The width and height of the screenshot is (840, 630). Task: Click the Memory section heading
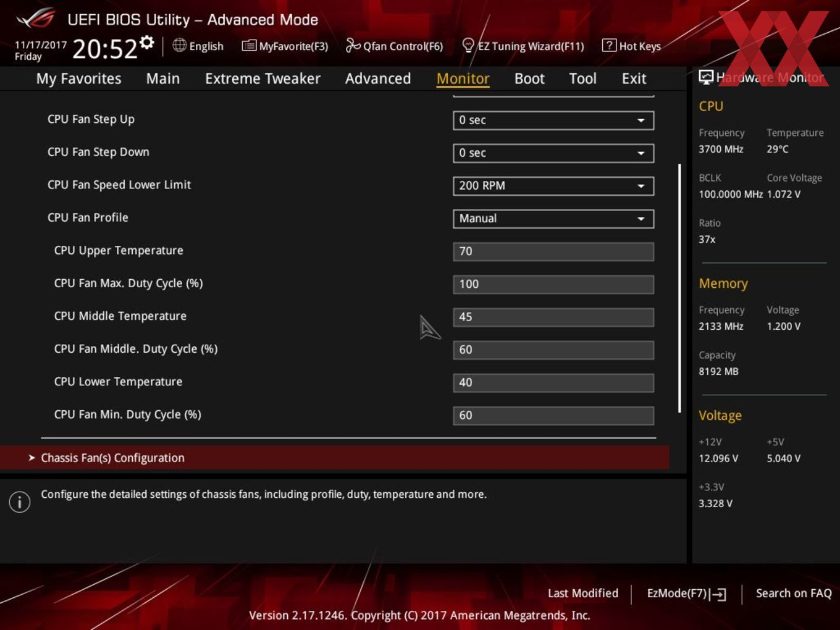[723, 283]
